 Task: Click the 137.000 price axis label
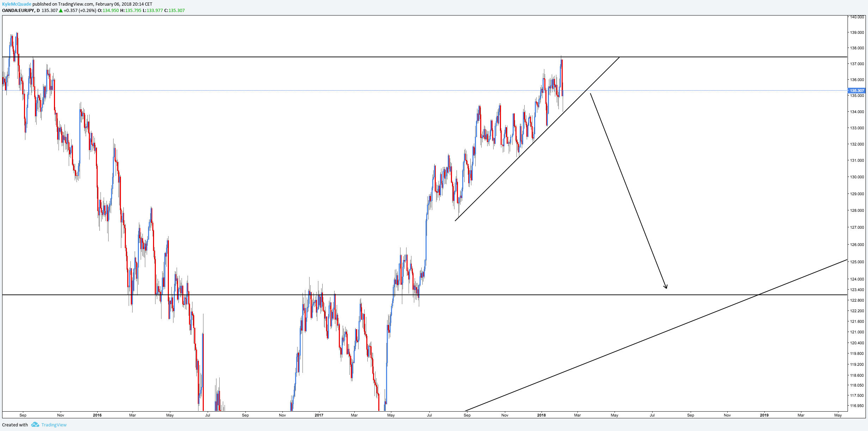[x=857, y=64]
